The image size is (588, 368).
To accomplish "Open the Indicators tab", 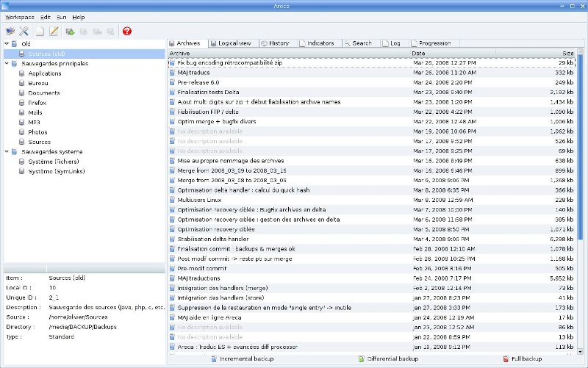I will (317, 43).
